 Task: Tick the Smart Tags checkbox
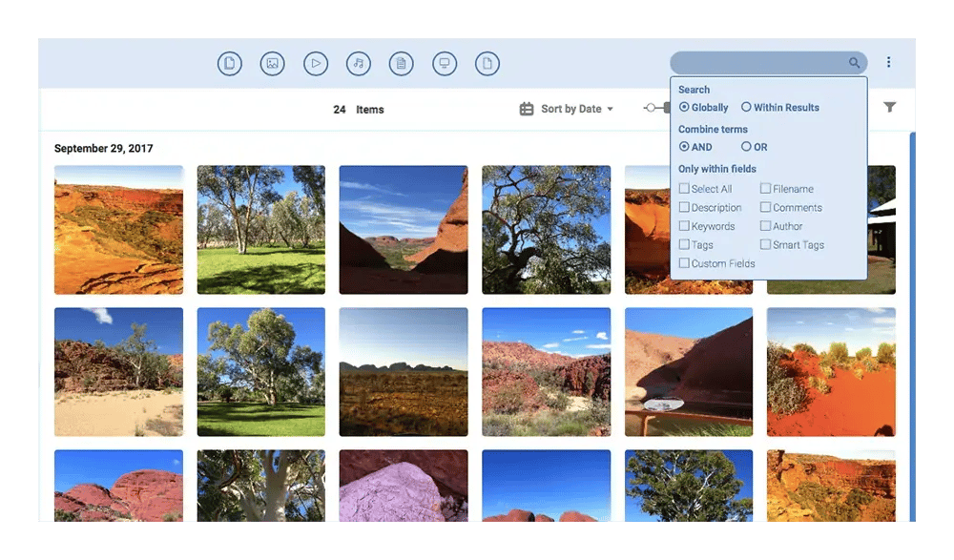tap(765, 245)
